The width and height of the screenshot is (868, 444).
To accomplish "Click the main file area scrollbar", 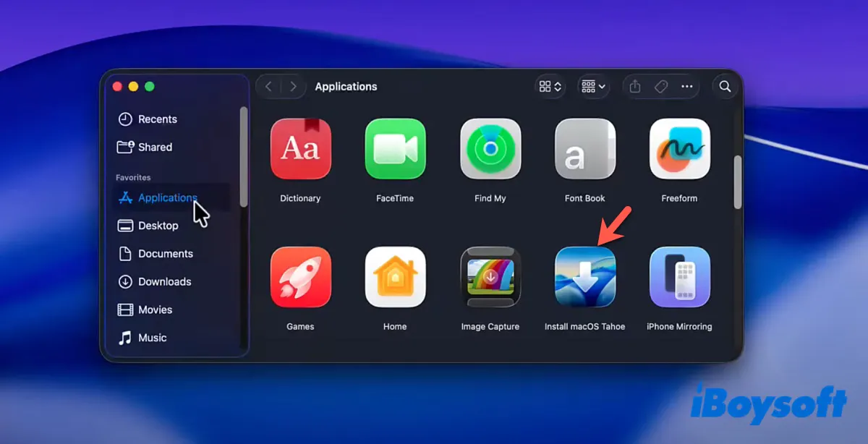I will click(x=738, y=182).
